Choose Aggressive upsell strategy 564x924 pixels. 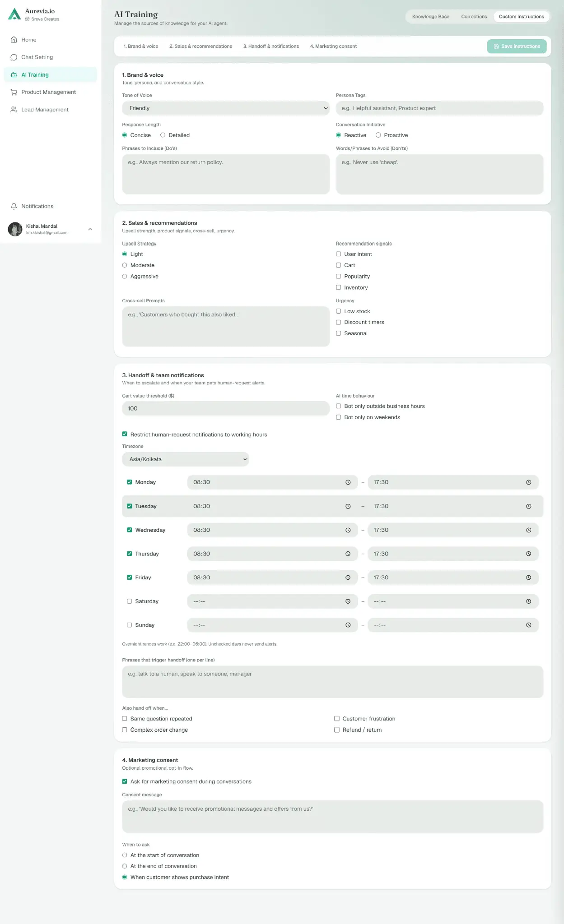[125, 277]
